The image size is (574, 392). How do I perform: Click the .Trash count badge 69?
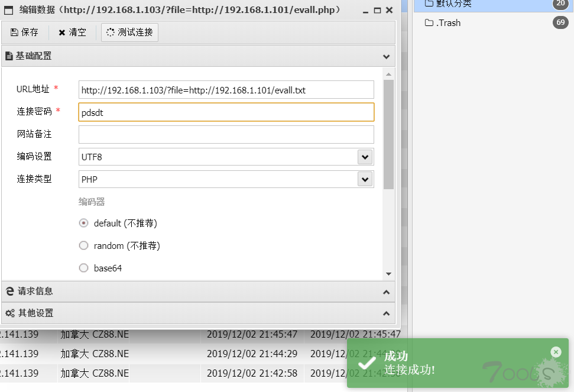[560, 22]
